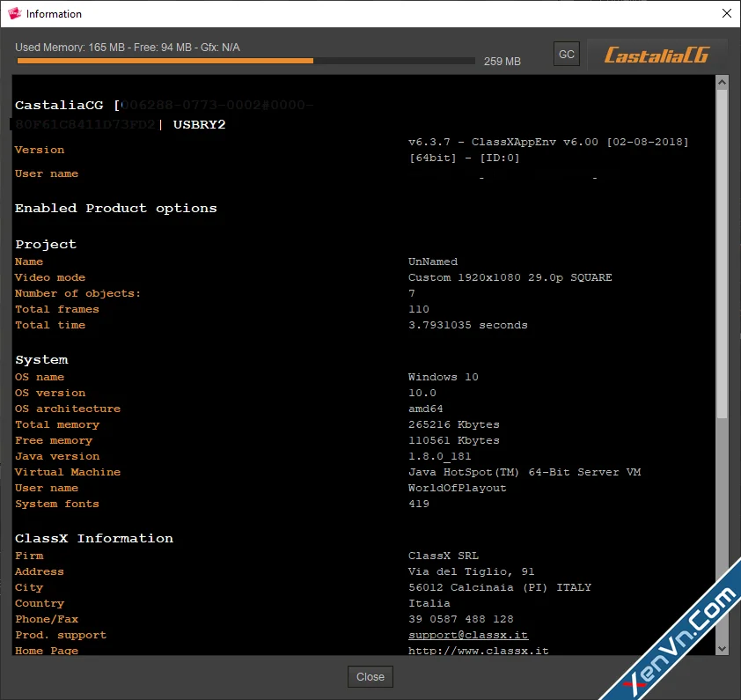Image resolution: width=741 pixels, height=700 pixels.
Task: Click the System fonts value '419'
Action: click(x=419, y=504)
